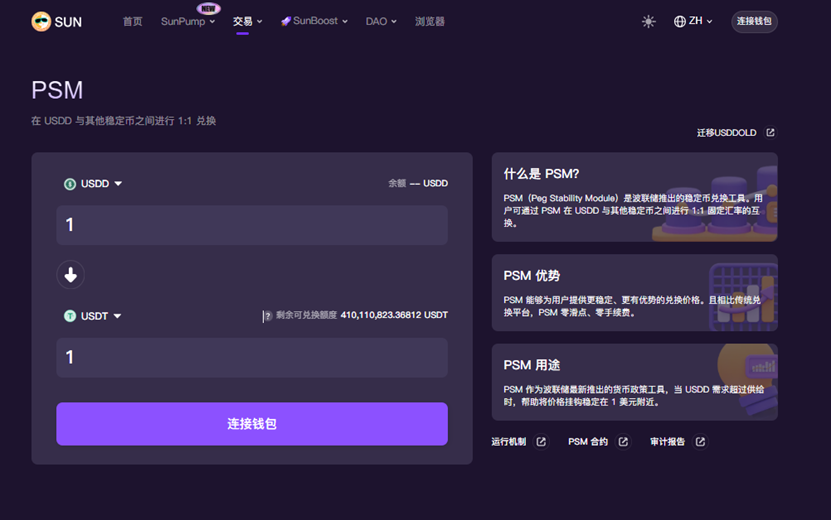Click the external link icon next to 运行机制
Viewport: 831px width, 520px height.
point(541,442)
